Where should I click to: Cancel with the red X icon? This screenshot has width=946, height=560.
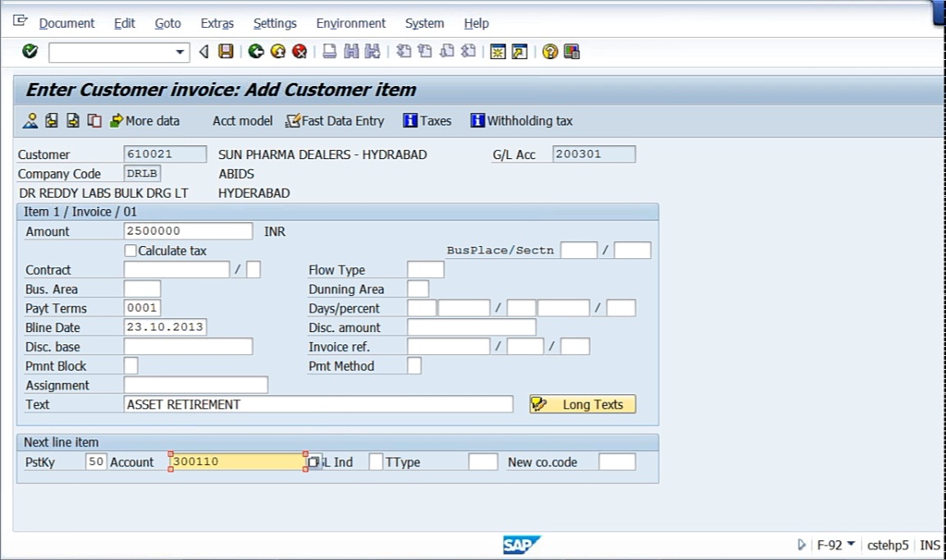pyautogui.click(x=299, y=52)
